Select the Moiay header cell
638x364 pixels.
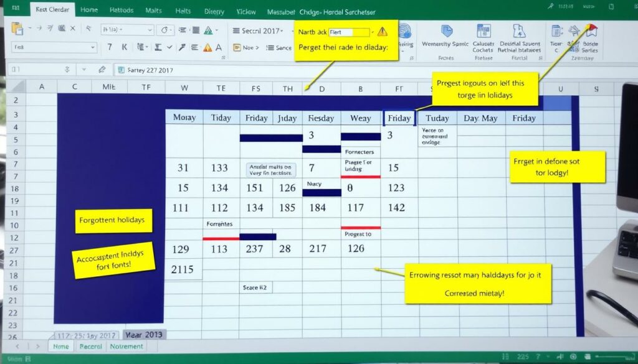coord(184,118)
